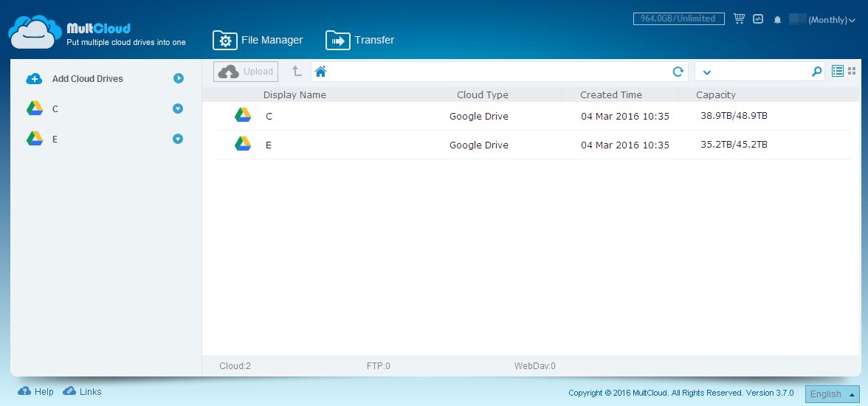The width and height of the screenshot is (868, 406).
Task: Open the Links link
Action: point(82,391)
